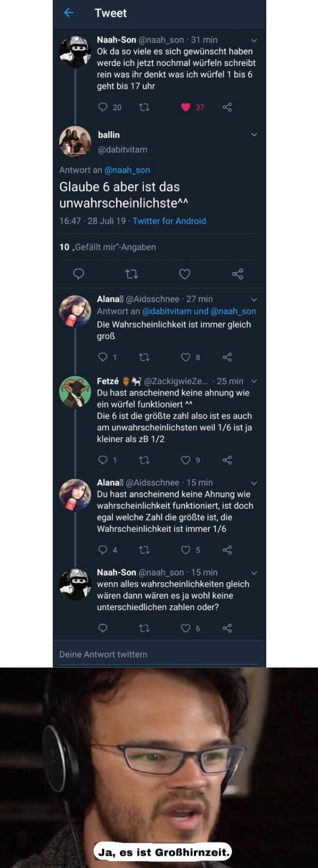Retweet ballin's 'Glaube 6' tweet

pos(132,274)
